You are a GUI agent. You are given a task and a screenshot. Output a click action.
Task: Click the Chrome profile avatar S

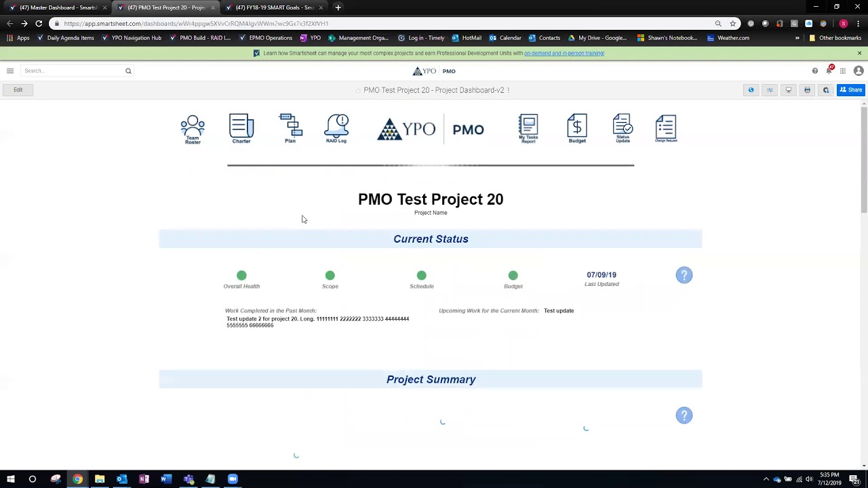844,24
